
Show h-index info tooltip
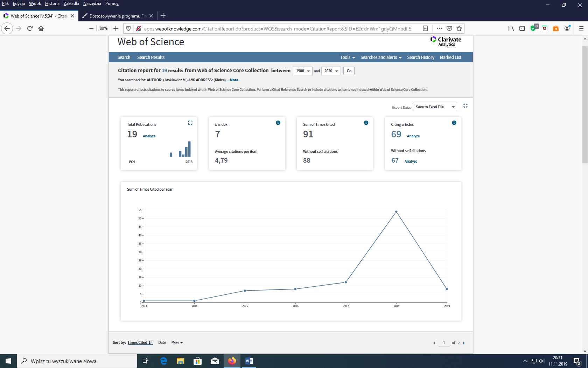(x=278, y=123)
